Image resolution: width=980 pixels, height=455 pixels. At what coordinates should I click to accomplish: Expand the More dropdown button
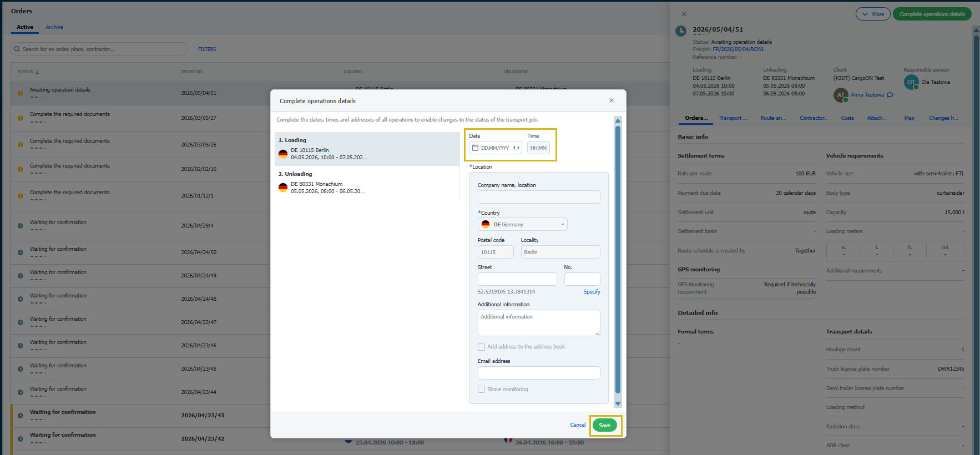(x=873, y=14)
